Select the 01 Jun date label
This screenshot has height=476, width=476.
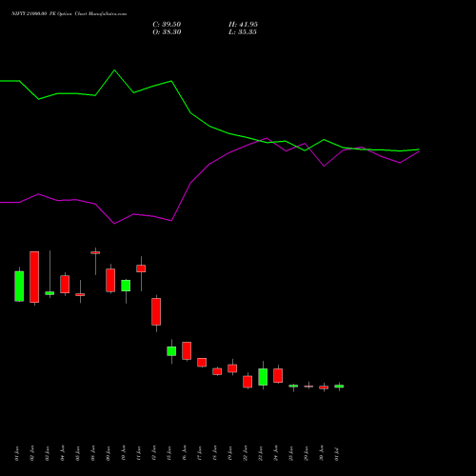point(17,453)
